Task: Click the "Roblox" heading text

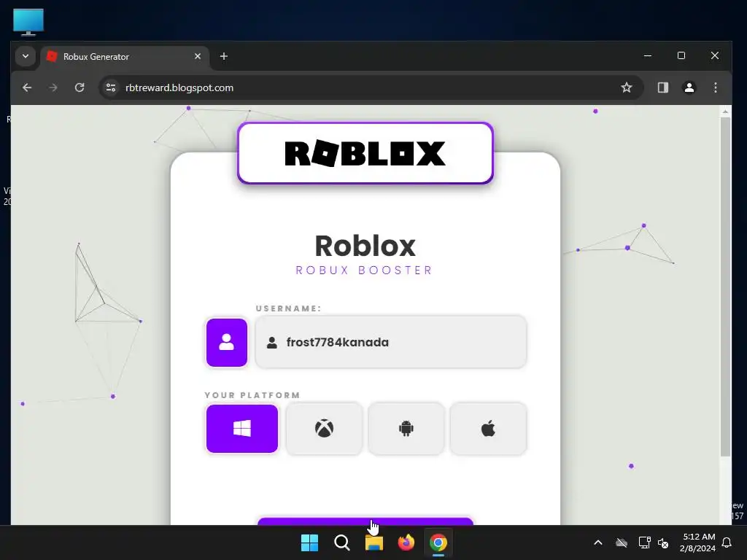Action: coord(365,246)
